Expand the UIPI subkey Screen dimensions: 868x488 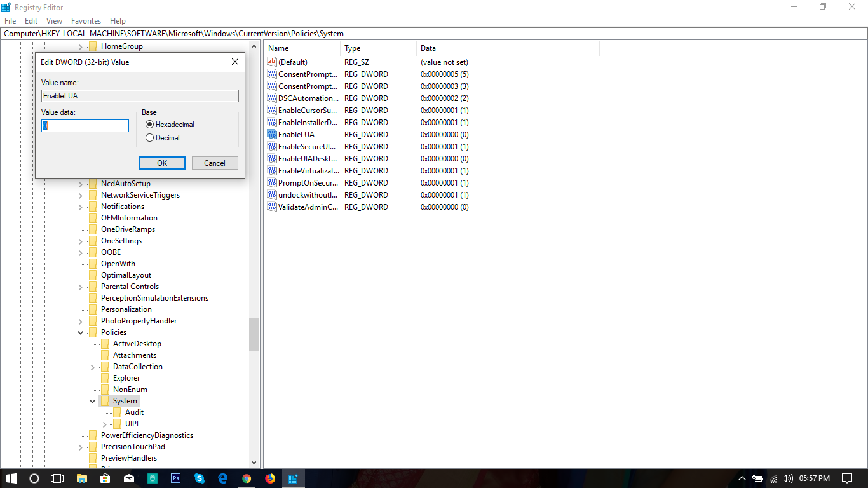(105, 424)
